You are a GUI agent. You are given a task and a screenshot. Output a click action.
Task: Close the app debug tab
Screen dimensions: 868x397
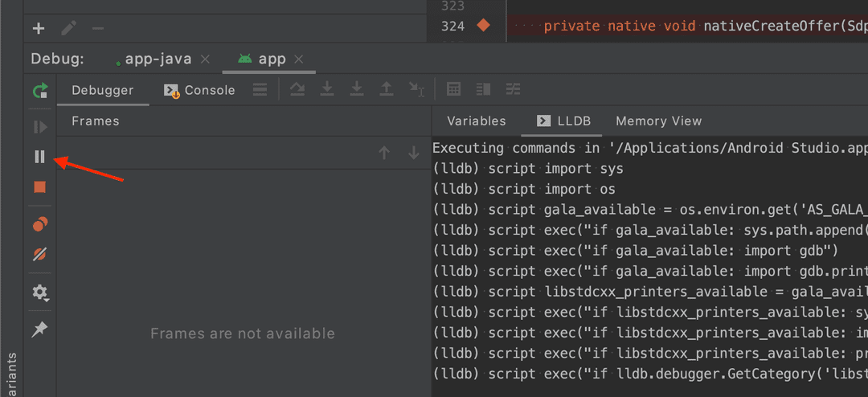pos(298,59)
